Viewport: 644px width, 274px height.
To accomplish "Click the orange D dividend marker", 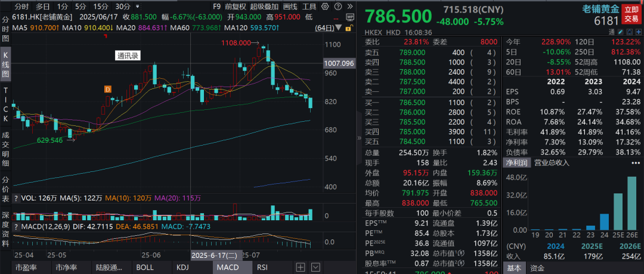I will tap(107, 90).
